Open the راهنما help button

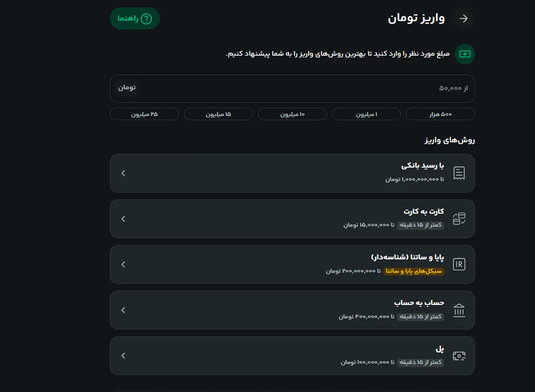[135, 18]
